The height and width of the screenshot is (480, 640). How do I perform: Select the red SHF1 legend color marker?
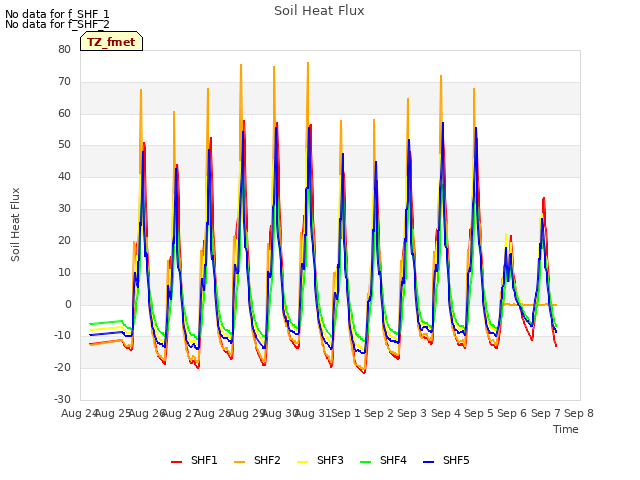pyautogui.click(x=176, y=462)
